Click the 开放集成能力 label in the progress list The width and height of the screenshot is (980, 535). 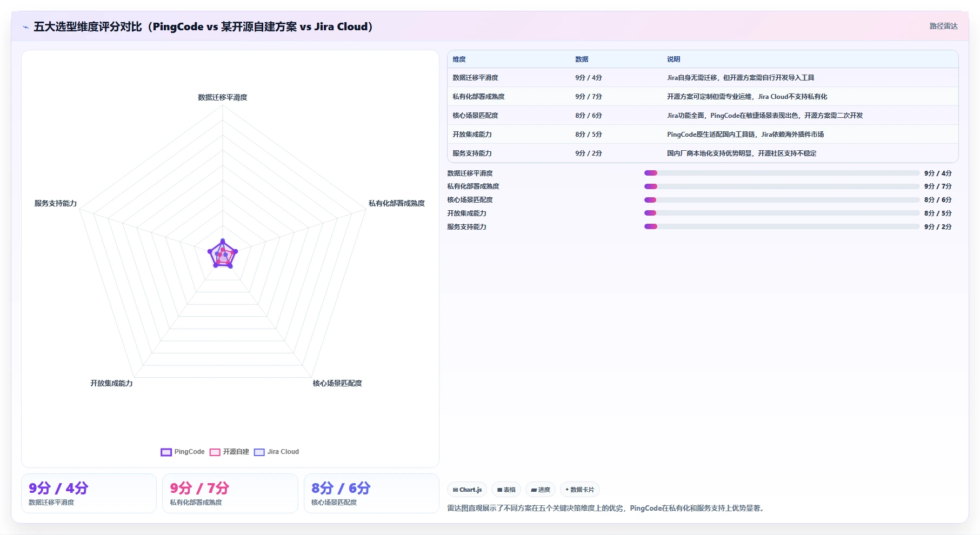pyautogui.click(x=466, y=213)
